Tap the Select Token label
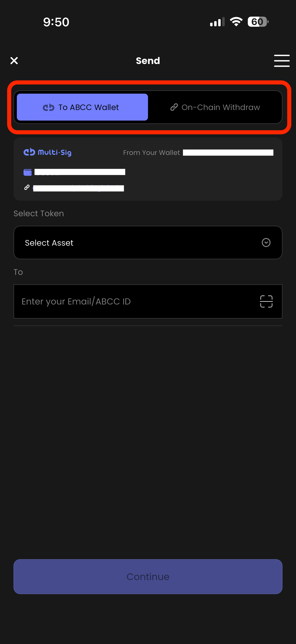This screenshot has width=296, height=644. pos(39,214)
